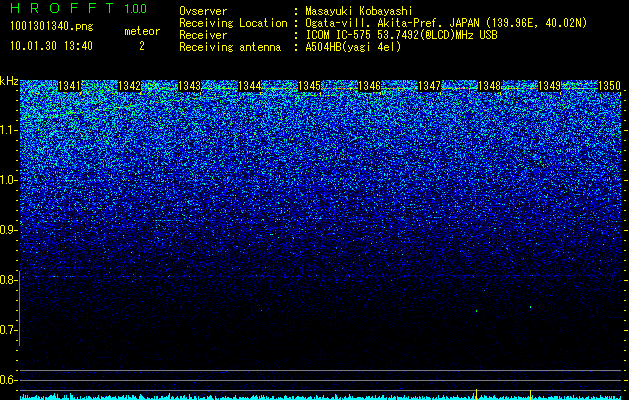This screenshot has height=400, width=629.
Task: Click the Receiver field label
Action: tap(203, 35)
